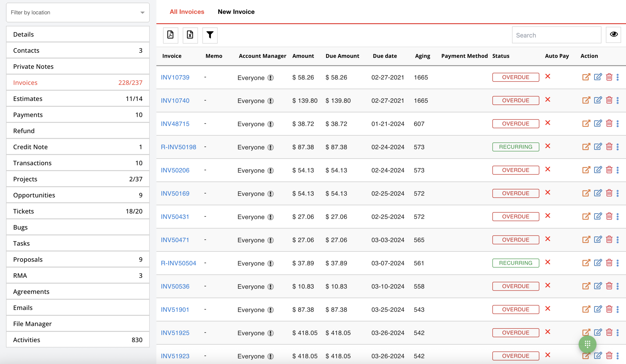
Task: Toggle Auto Pay X for R-INV50504
Action: pyautogui.click(x=548, y=262)
